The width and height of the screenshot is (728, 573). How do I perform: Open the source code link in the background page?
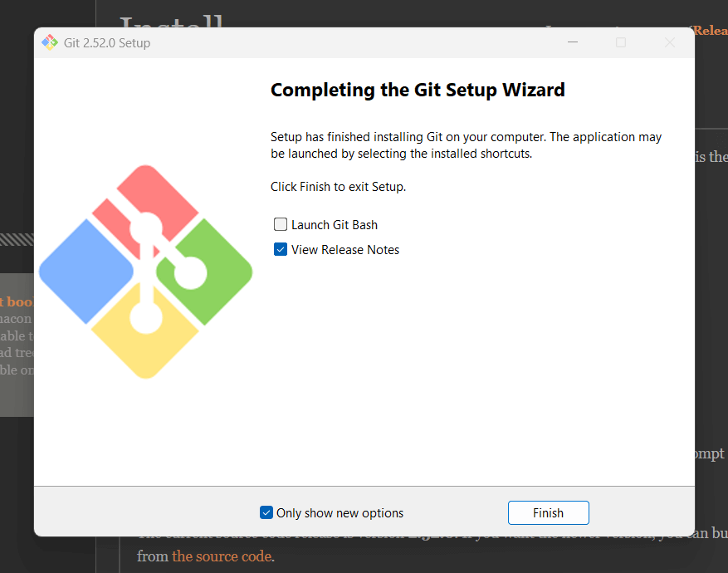[221, 556]
